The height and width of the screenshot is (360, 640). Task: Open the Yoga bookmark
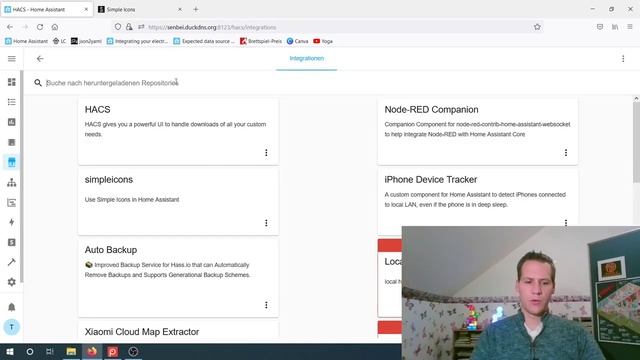323,41
